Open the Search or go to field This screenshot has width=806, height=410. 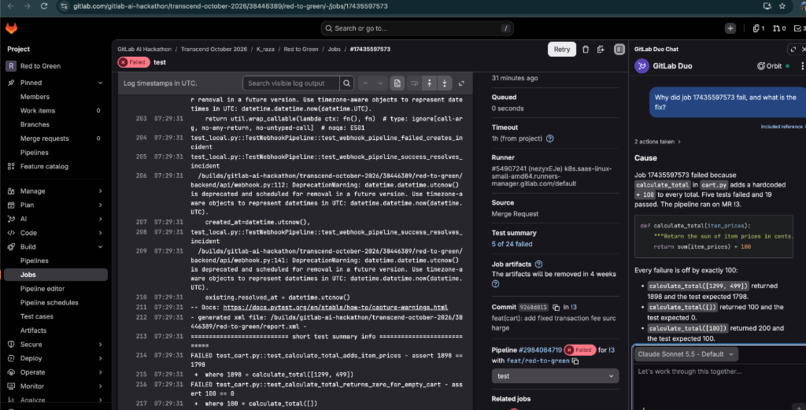click(x=417, y=28)
